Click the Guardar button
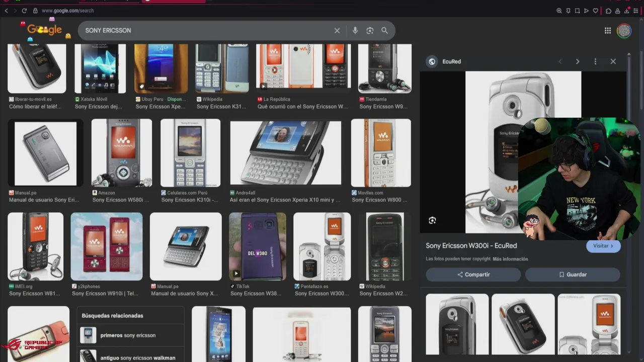 click(573, 275)
